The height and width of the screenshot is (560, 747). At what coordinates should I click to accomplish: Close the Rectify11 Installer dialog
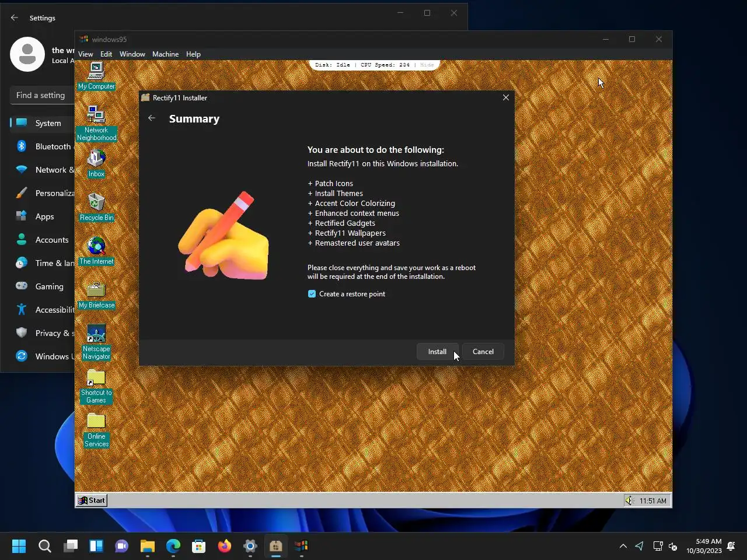tap(506, 97)
